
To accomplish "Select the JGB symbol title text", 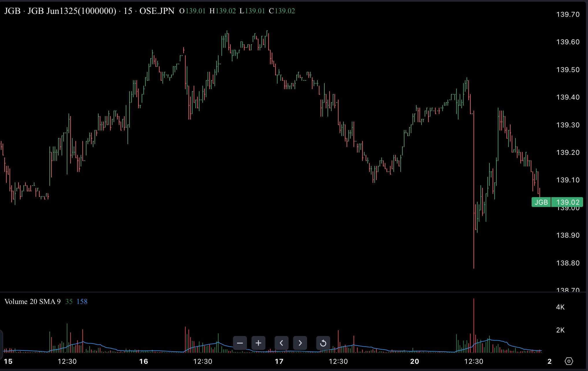I will [12, 11].
